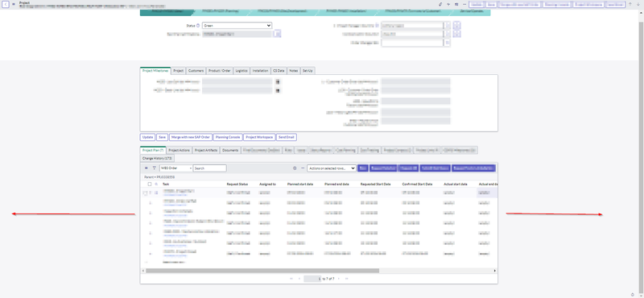
Task: Open the lookup icon beside the third right-side field
Action: pos(448,43)
